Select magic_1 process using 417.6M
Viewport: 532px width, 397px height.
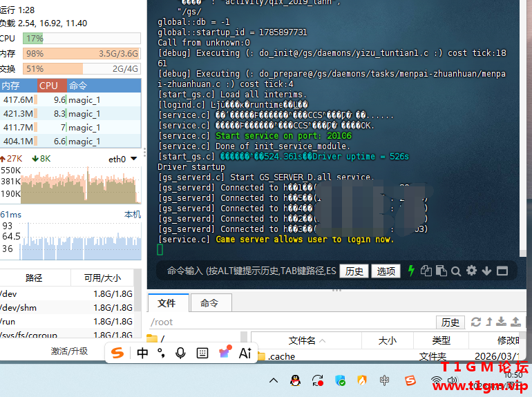70,99
